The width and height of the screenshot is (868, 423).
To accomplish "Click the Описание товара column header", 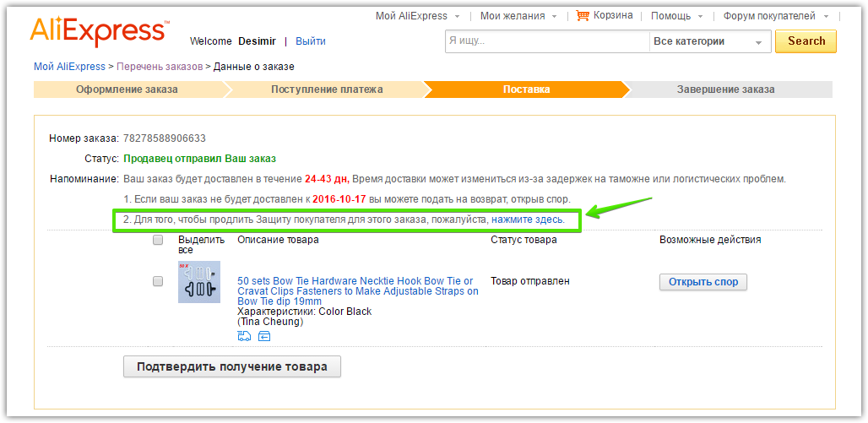I will [x=278, y=240].
